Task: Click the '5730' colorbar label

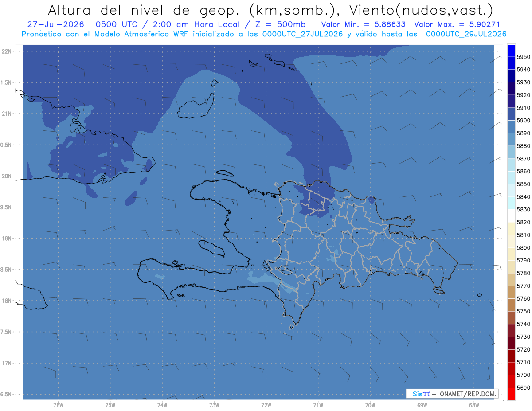Action: [524, 337]
